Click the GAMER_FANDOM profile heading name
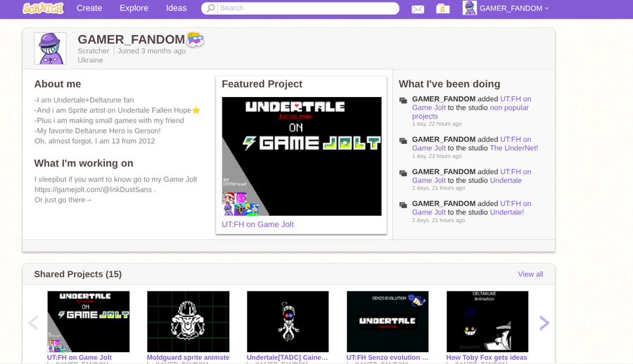The image size is (633, 364). (132, 39)
